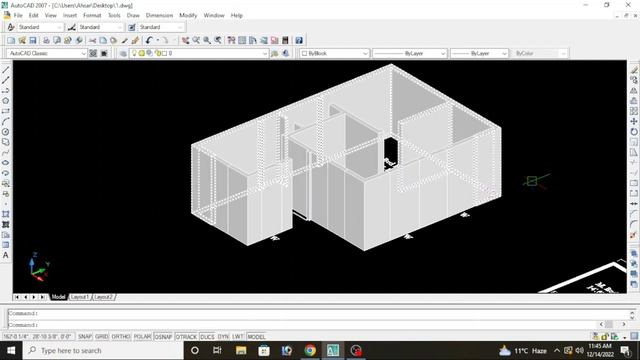Toggle POLAR tracking in status bar

pyautogui.click(x=142, y=337)
